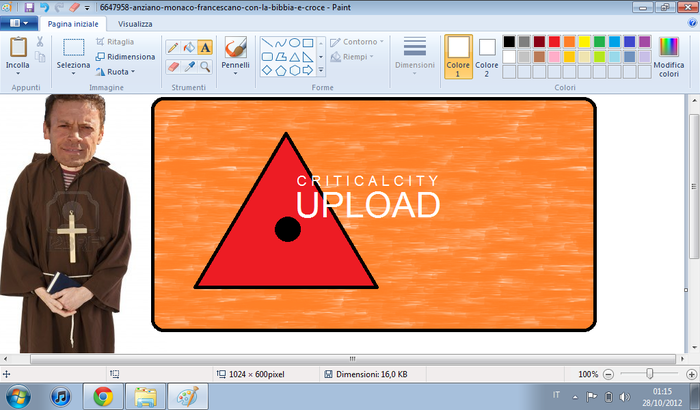Image resolution: width=700 pixels, height=410 pixels.
Task: Open the Ruota rotate dropdown
Action: click(x=115, y=71)
